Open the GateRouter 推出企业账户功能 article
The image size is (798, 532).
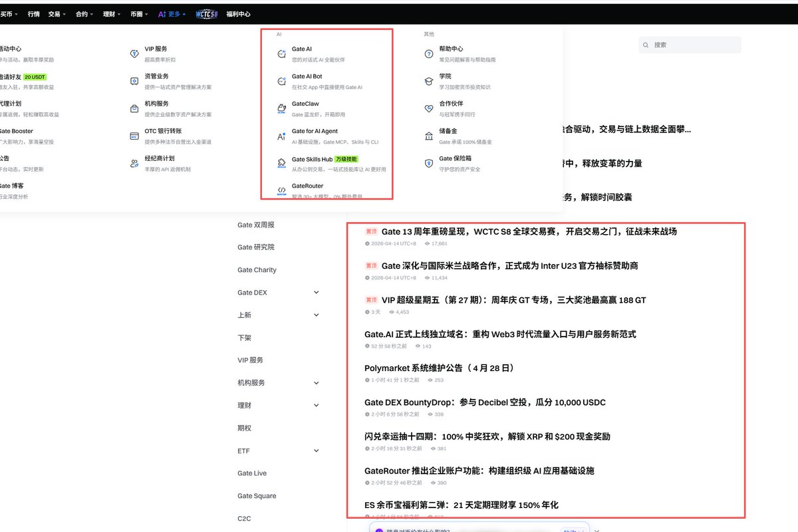[x=479, y=471]
